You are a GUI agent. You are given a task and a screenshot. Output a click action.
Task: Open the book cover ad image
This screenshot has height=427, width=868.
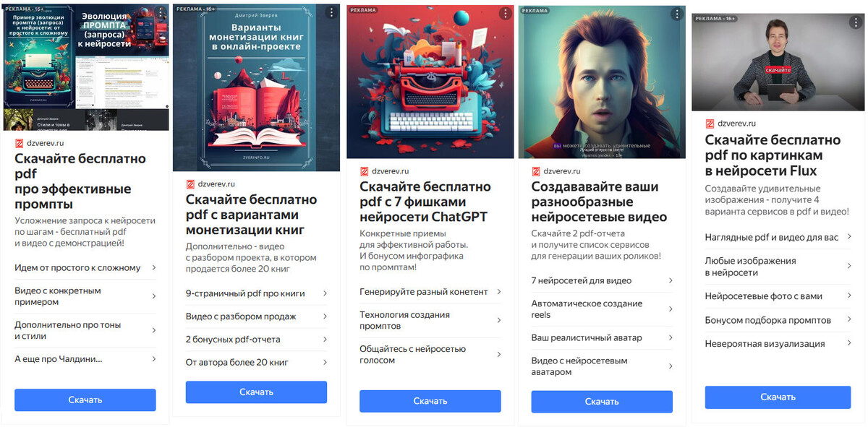[257, 88]
